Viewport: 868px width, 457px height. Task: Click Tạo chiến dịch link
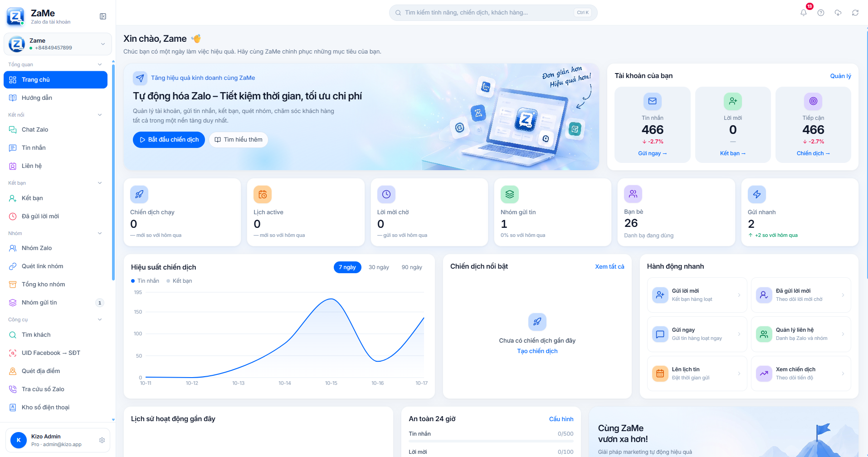(x=537, y=351)
